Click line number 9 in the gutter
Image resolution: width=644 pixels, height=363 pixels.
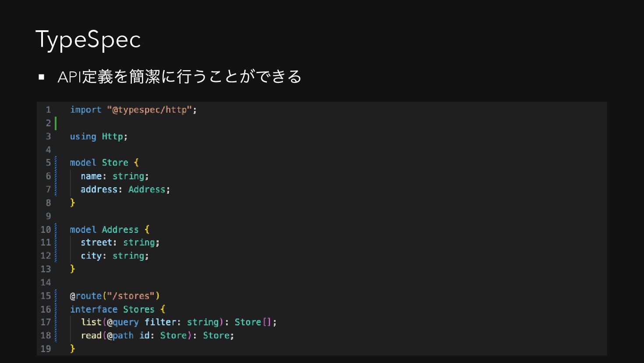[48, 216]
